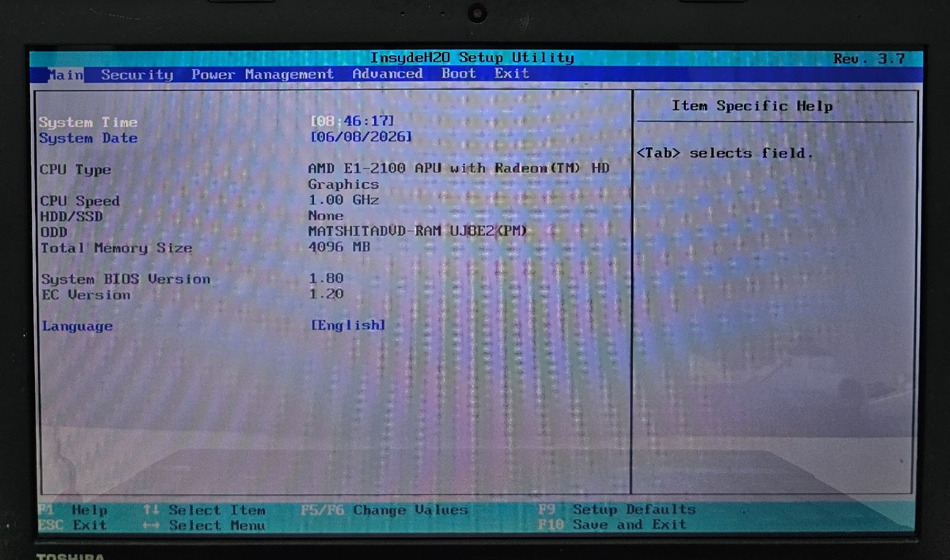Image resolution: width=950 pixels, height=560 pixels.
Task: Open the Exit tab
Action: point(512,73)
